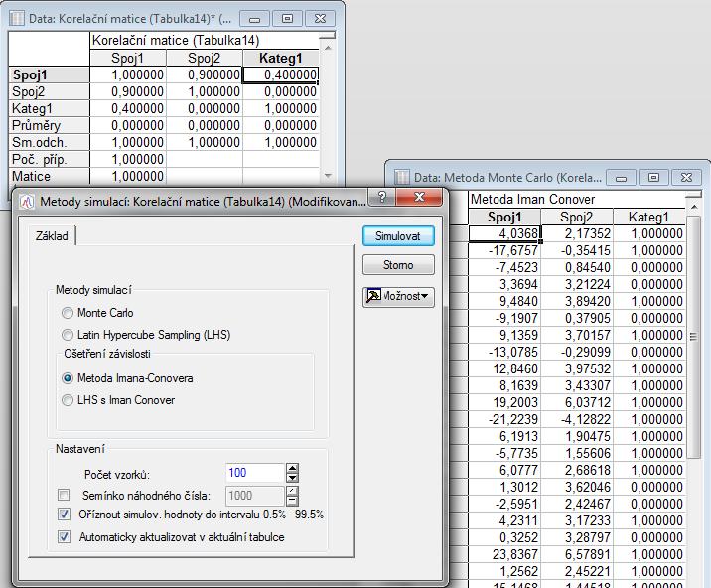Screen dimensions: 711x588
Task: Select the Průměry row header
Action: pyautogui.click(x=49, y=126)
